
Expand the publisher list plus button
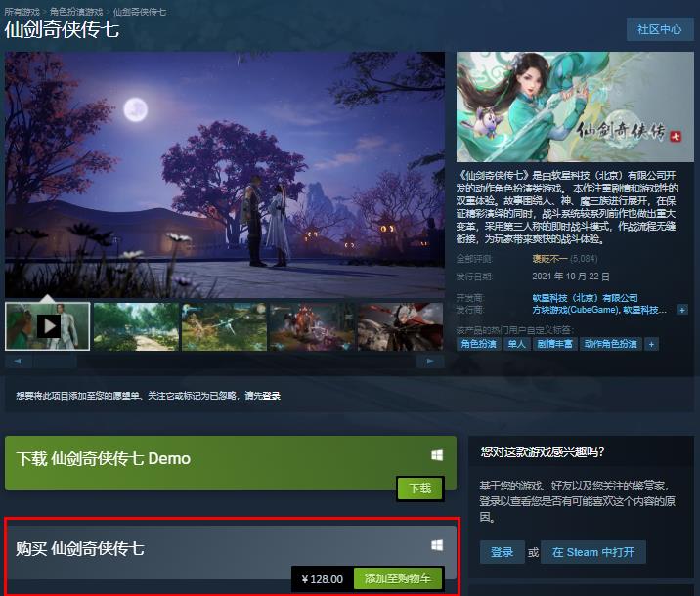pos(682,310)
